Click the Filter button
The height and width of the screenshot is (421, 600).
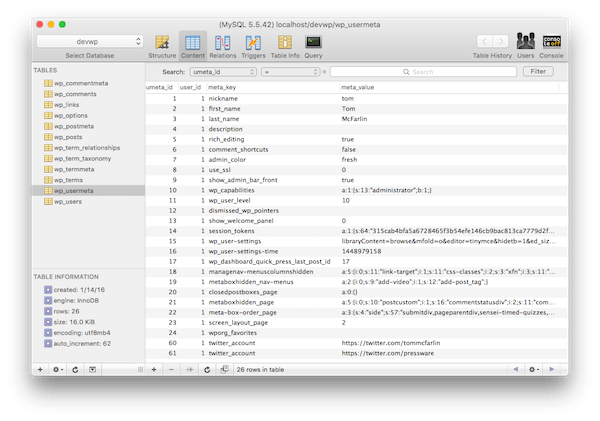538,71
